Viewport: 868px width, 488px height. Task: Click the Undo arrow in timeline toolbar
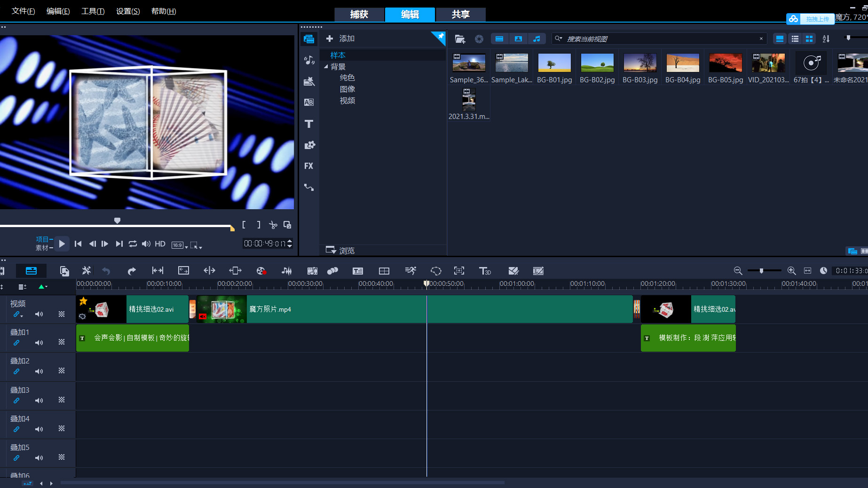pyautogui.click(x=106, y=271)
